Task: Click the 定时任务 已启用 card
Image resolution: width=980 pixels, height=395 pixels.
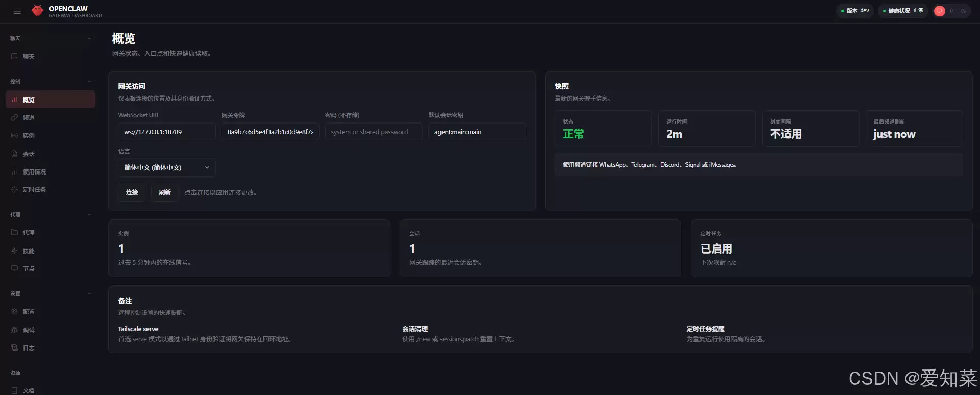Action: pos(831,248)
